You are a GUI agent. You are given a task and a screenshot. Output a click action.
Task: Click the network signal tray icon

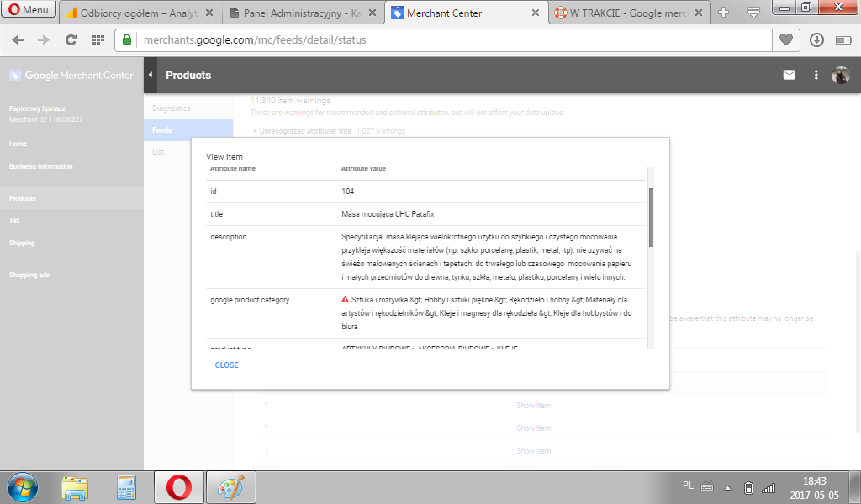(x=769, y=487)
